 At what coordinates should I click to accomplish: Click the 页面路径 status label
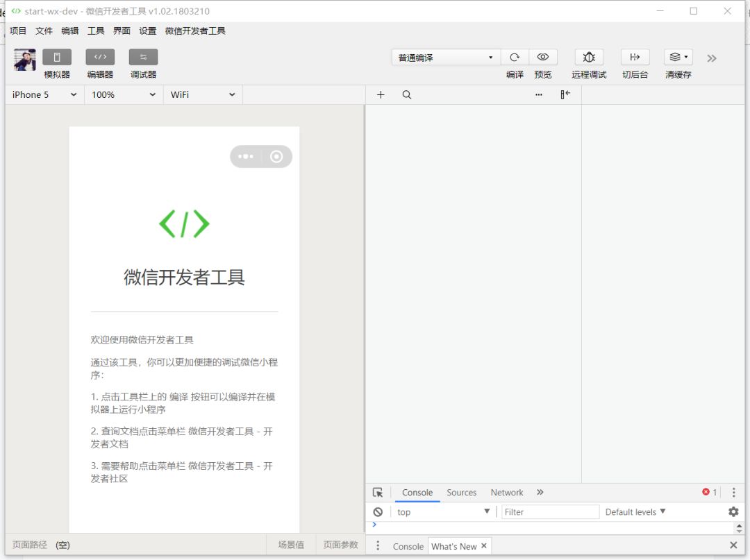click(30, 545)
